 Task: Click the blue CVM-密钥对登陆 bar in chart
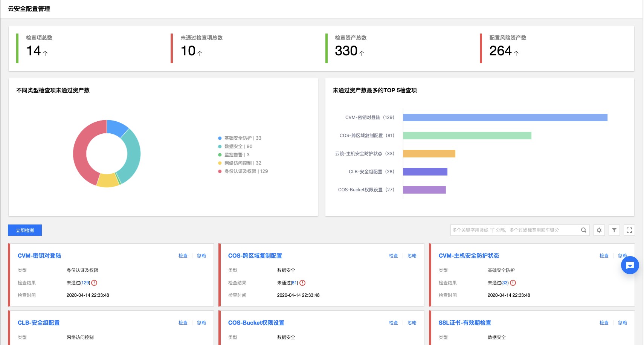[x=505, y=118]
